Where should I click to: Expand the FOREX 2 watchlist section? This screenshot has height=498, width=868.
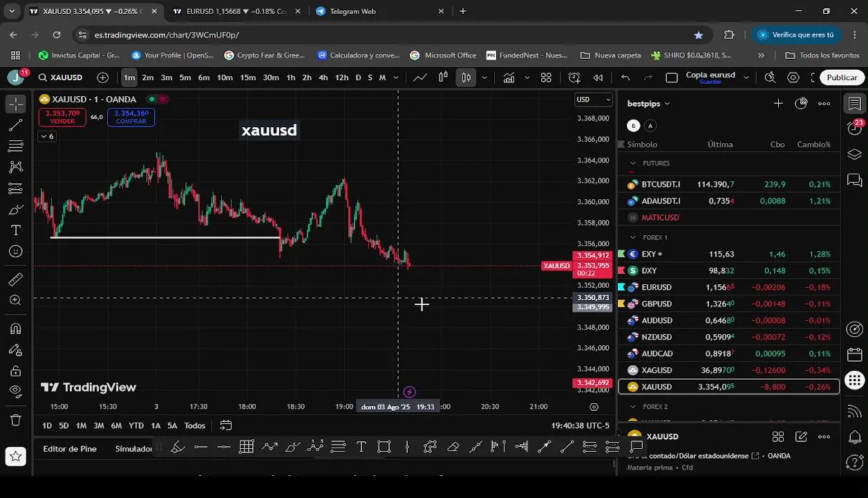tap(632, 407)
